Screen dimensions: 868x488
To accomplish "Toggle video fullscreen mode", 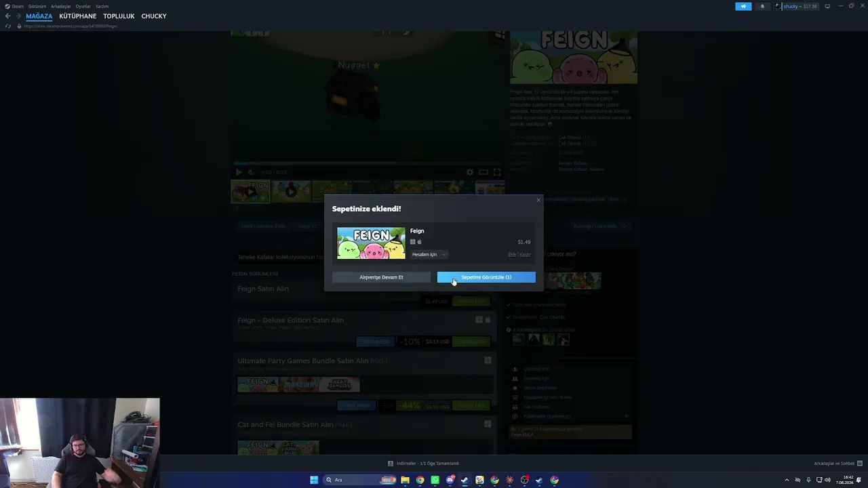I will (x=497, y=172).
